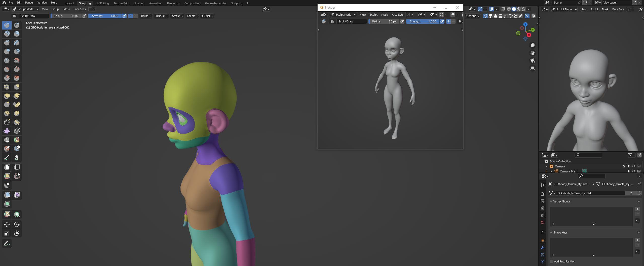The width and height of the screenshot is (644, 266).
Task: Toggle Strength pressure sensitivity in main header
Action: (x=124, y=16)
